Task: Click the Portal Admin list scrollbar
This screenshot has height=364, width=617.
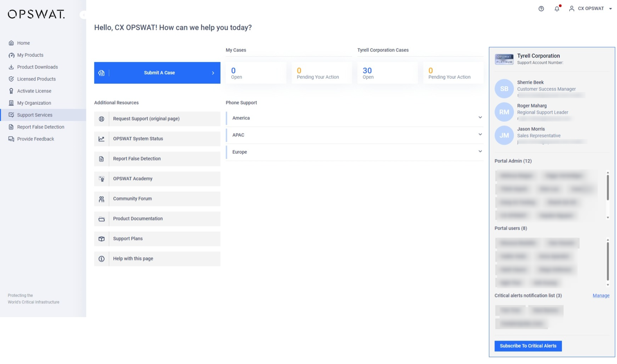Action: point(608,188)
